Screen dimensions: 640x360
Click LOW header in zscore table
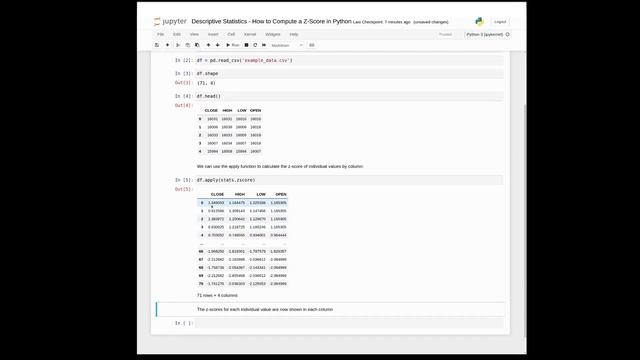(261, 195)
